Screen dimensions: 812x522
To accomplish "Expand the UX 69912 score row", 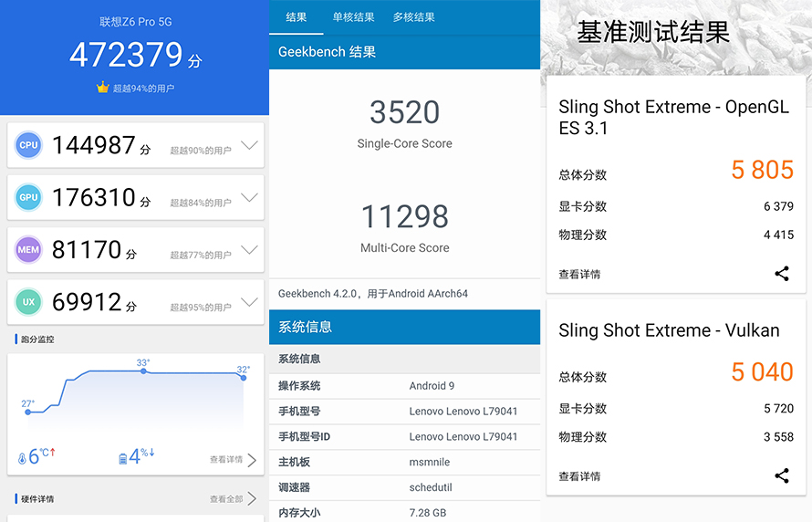I will pyautogui.click(x=249, y=302).
